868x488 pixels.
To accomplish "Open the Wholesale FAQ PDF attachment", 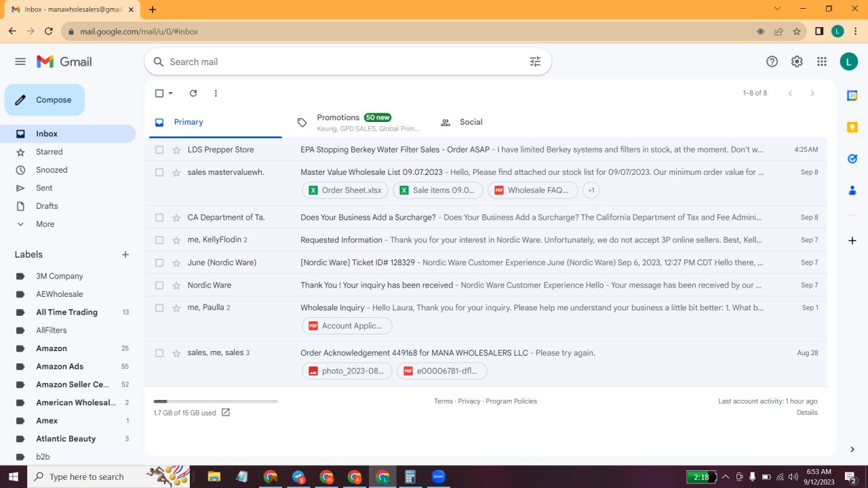I will coord(533,190).
